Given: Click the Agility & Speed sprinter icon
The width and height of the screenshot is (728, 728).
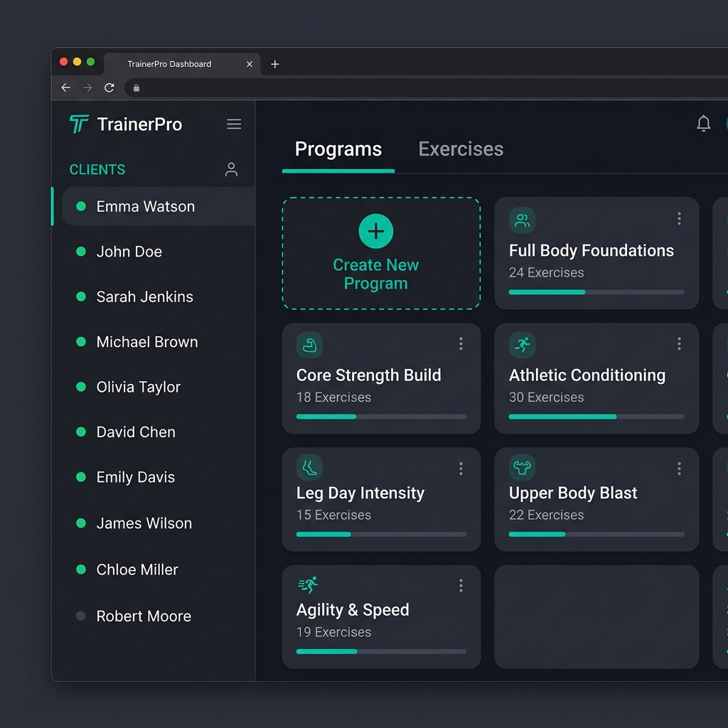Looking at the screenshot, I should pyautogui.click(x=309, y=585).
